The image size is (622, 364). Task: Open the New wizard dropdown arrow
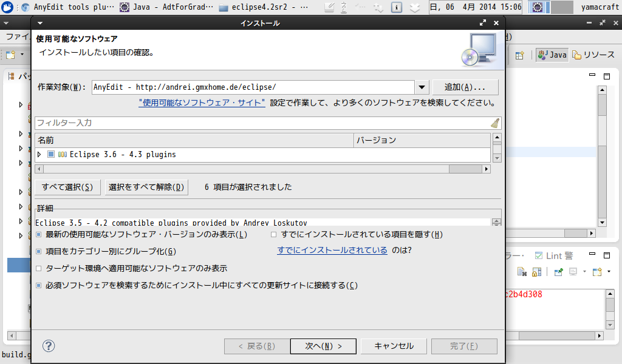coord(22,55)
